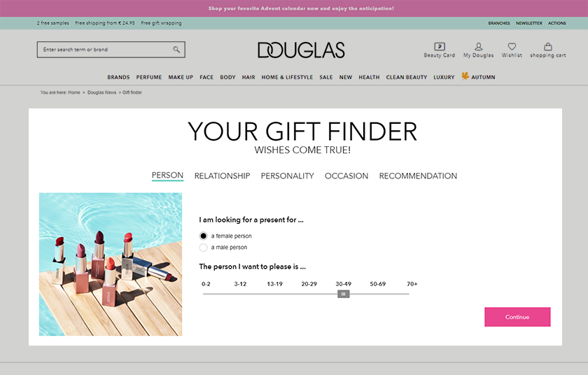Click 'Free gift wrapping' text
The width and height of the screenshot is (588, 375).
pos(161,23)
